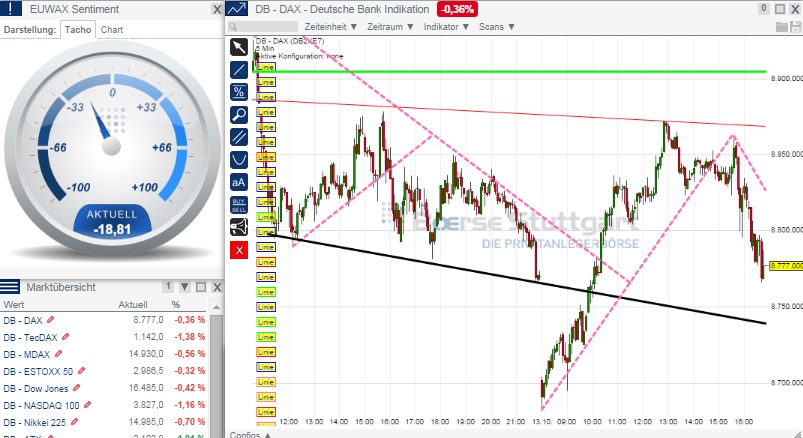Maximize the Marktübersicht panel
Viewport: 803px width, 438px height.
[x=201, y=287]
